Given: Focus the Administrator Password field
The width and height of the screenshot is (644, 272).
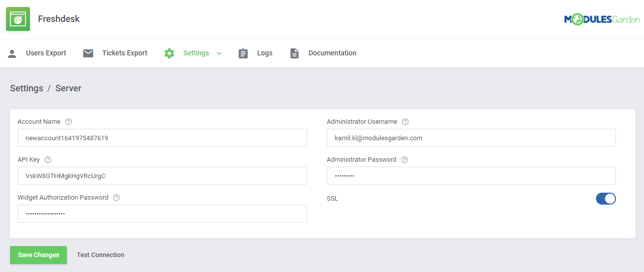Looking at the screenshot, I should [471, 176].
